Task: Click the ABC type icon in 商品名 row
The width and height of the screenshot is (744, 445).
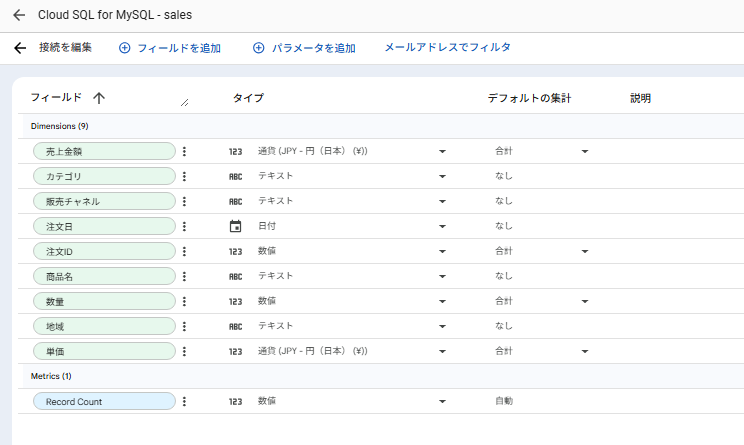Action: pyautogui.click(x=235, y=277)
